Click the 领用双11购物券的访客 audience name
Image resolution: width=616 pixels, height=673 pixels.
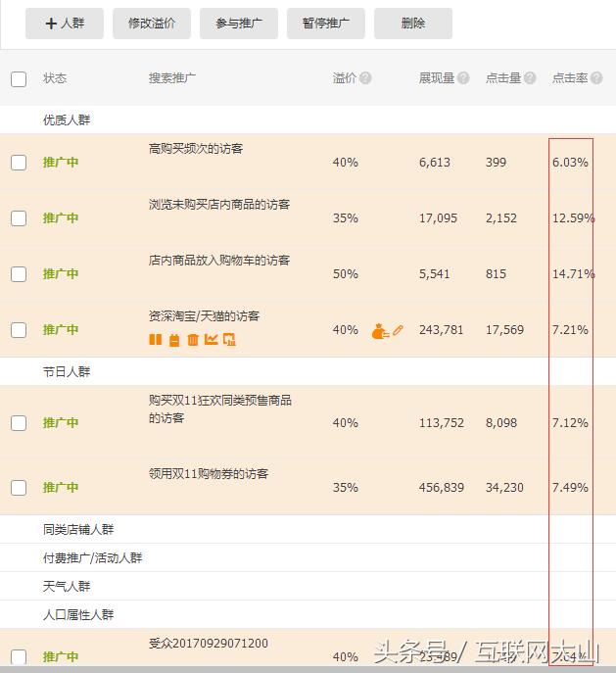click(209, 473)
